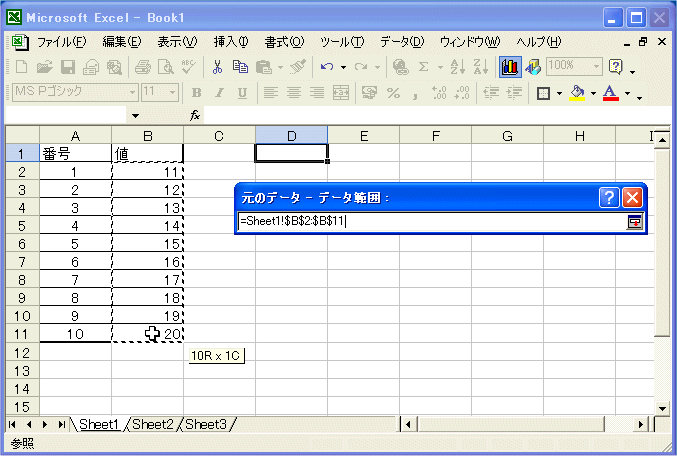Click the AutoSum sigma icon

(424, 67)
